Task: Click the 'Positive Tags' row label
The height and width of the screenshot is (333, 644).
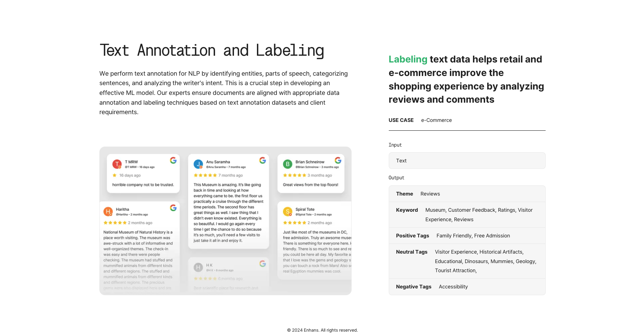Action: click(412, 236)
